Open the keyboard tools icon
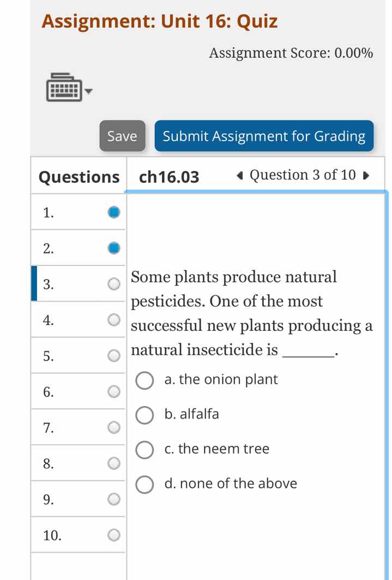Screen dimensions: 392x580 click(63, 87)
